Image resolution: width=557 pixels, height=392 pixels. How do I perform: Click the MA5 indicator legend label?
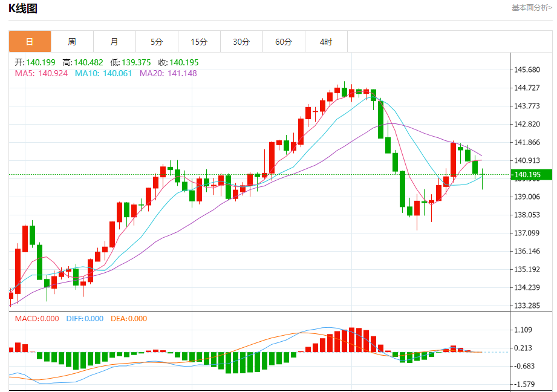tap(42, 73)
